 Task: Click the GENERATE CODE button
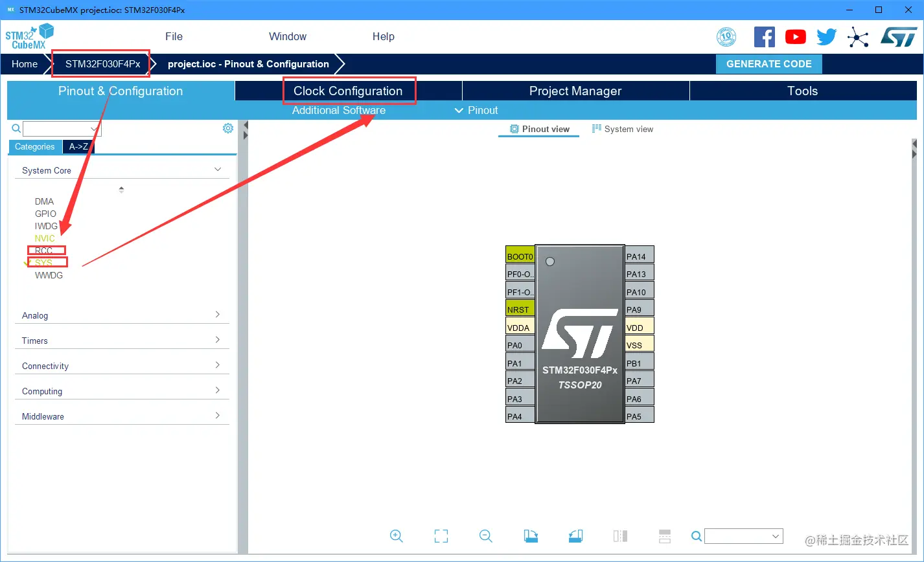769,64
